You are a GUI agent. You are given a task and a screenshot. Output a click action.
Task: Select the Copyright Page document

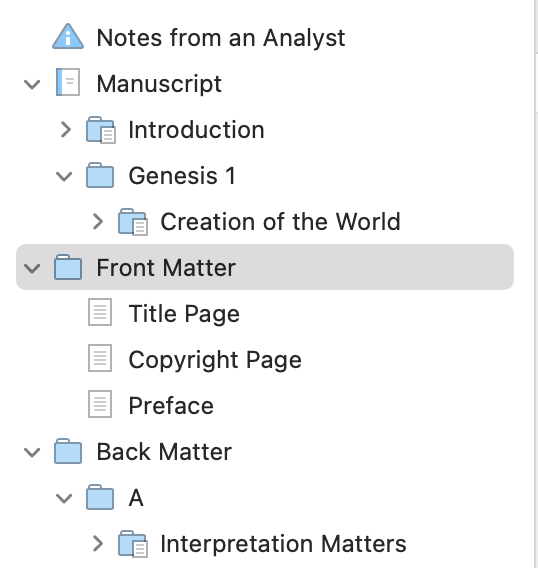click(x=215, y=360)
